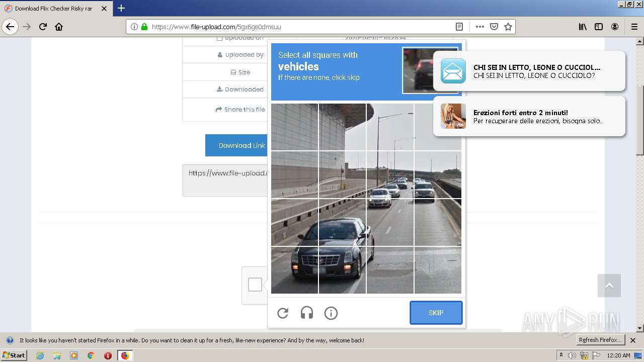The image size is (644, 362).
Task: Launch Google Chrome from taskbar
Action: 91,355
